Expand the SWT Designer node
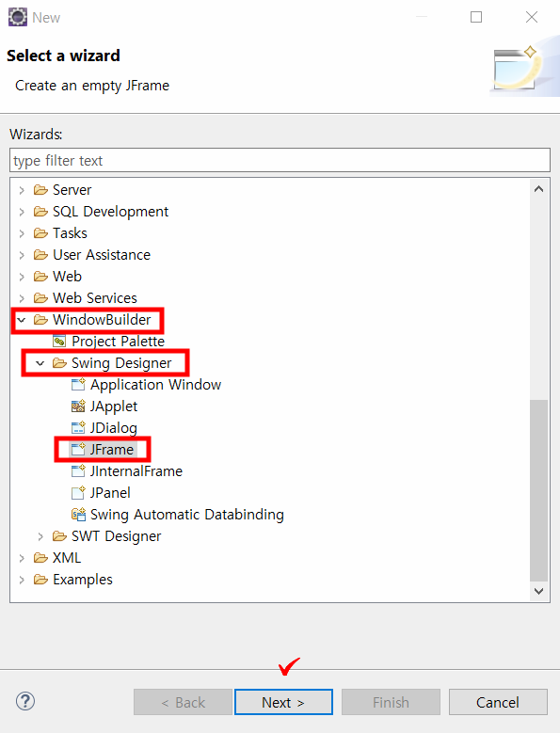The image size is (560, 733). click(40, 536)
